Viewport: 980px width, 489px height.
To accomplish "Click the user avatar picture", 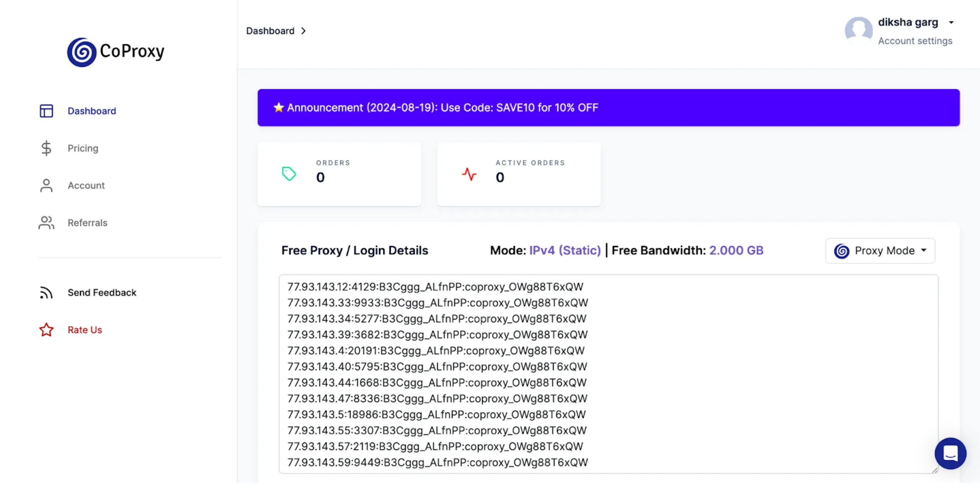I will coord(858,31).
